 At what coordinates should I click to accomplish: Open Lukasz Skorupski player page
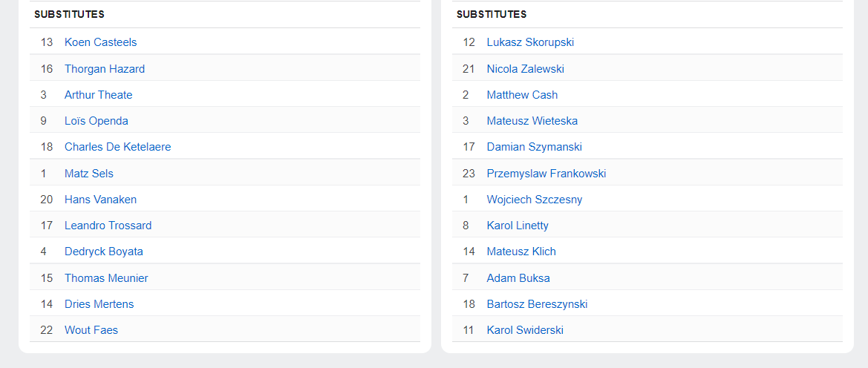pos(530,42)
